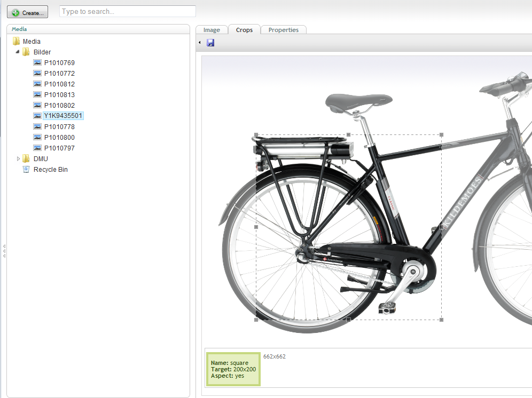Switch to the Image tab

tap(212, 30)
